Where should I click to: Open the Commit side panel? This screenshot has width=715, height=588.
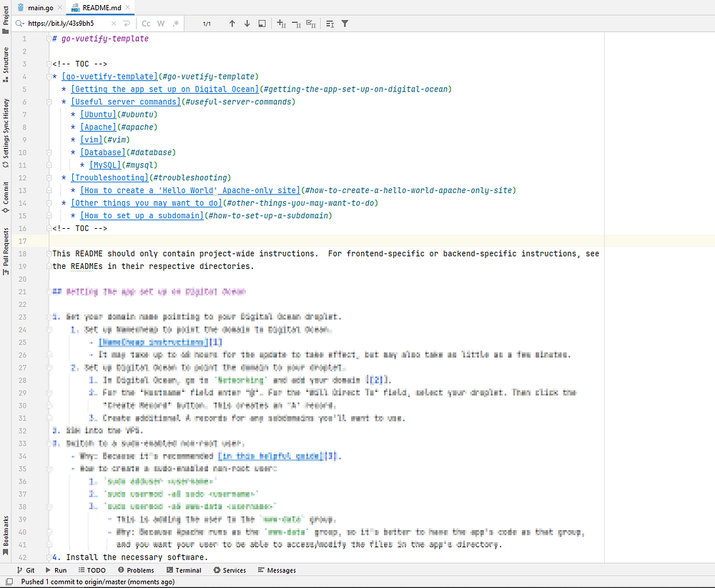coord(6,195)
